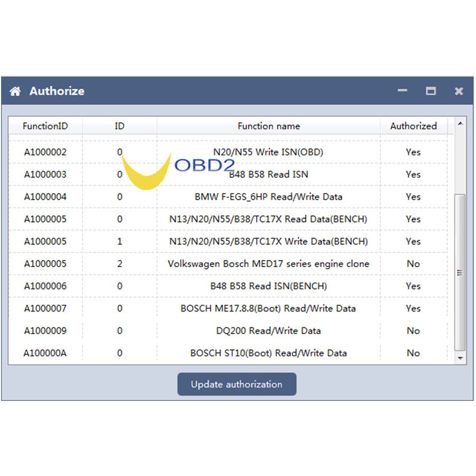Click the scrollbar down arrow

tap(460, 358)
